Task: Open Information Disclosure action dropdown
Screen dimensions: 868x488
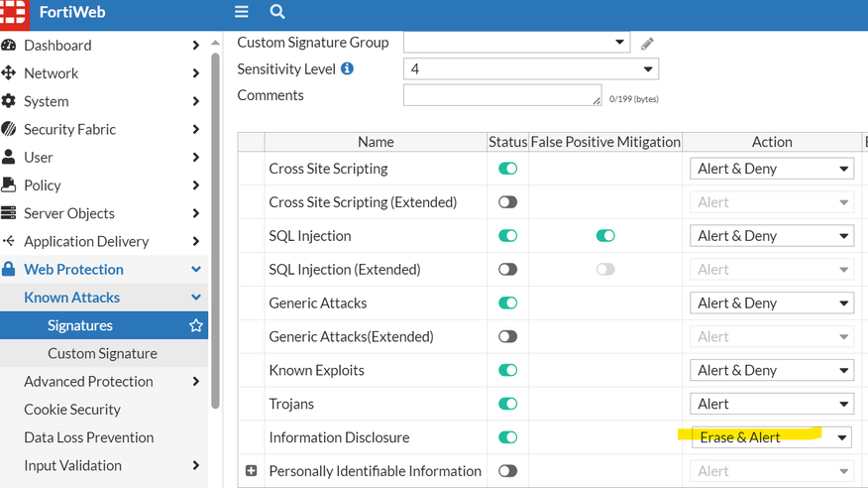Action: [772, 437]
